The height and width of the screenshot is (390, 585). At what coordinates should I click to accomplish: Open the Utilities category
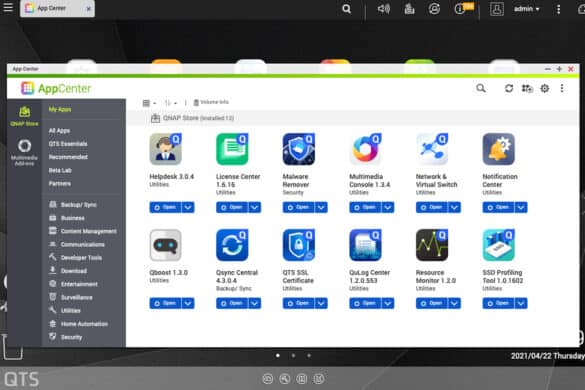click(65, 311)
